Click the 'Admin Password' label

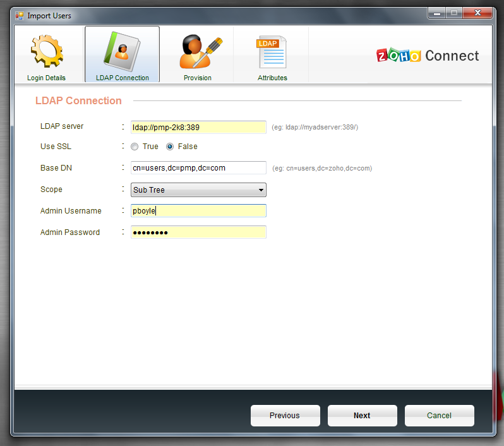pos(69,232)
